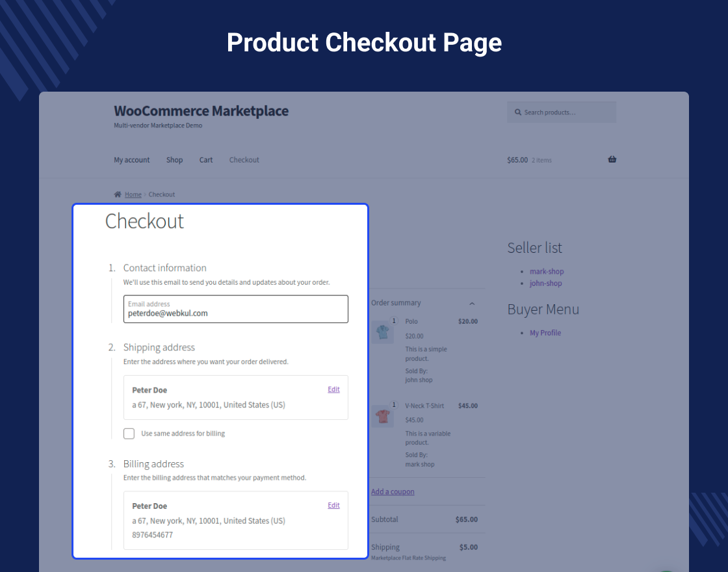
Task: Open the Checkout navigation item
Action: 244,159
